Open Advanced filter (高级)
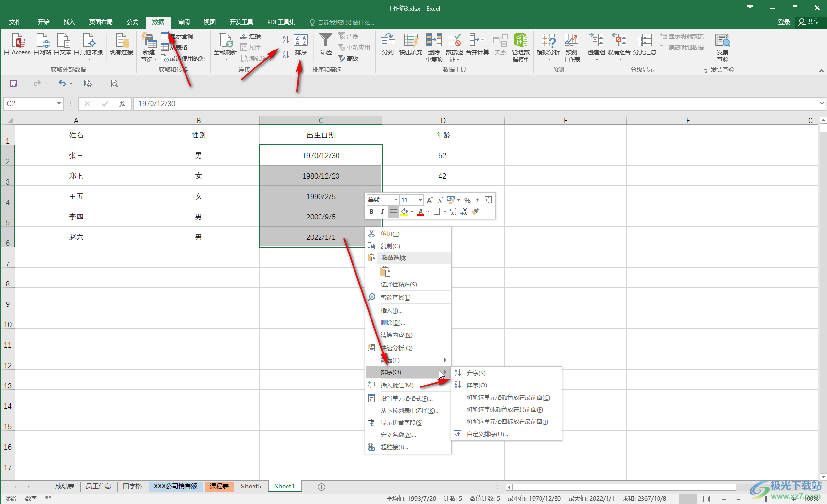Screen dimensions: 827x504 point(349,58)
